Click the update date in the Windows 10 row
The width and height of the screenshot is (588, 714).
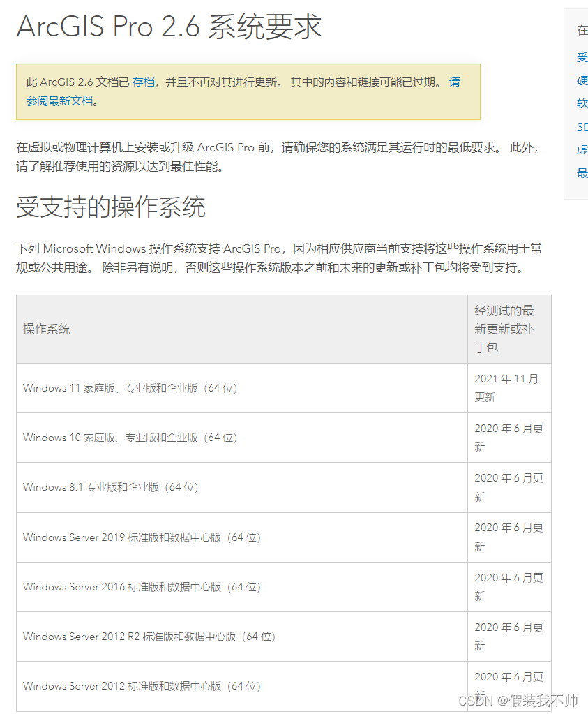pyautogui.click(x=508, y=438)
